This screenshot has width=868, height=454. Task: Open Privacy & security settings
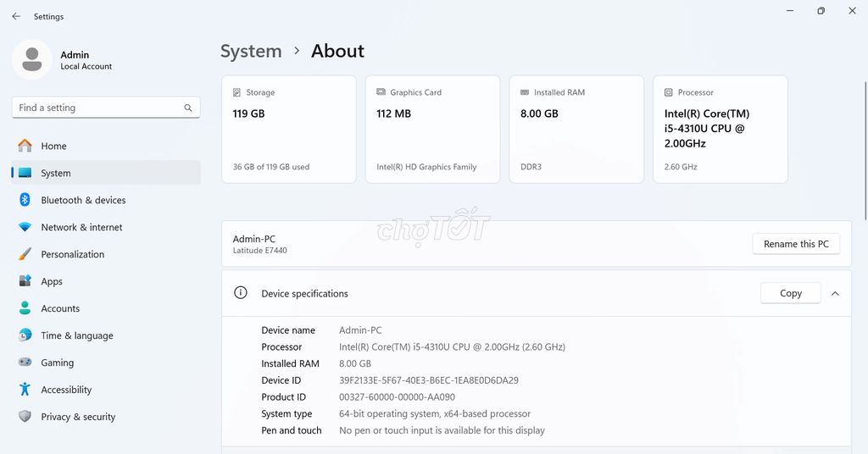106,417
